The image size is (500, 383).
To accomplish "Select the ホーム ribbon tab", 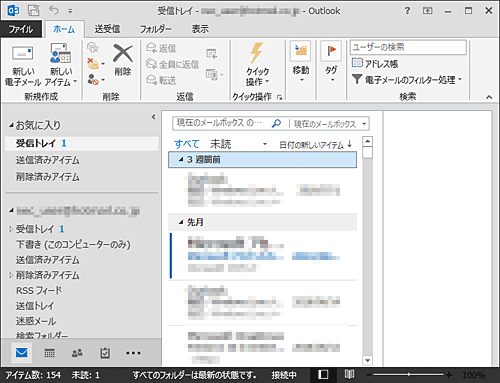I will [x=64, y=29].
